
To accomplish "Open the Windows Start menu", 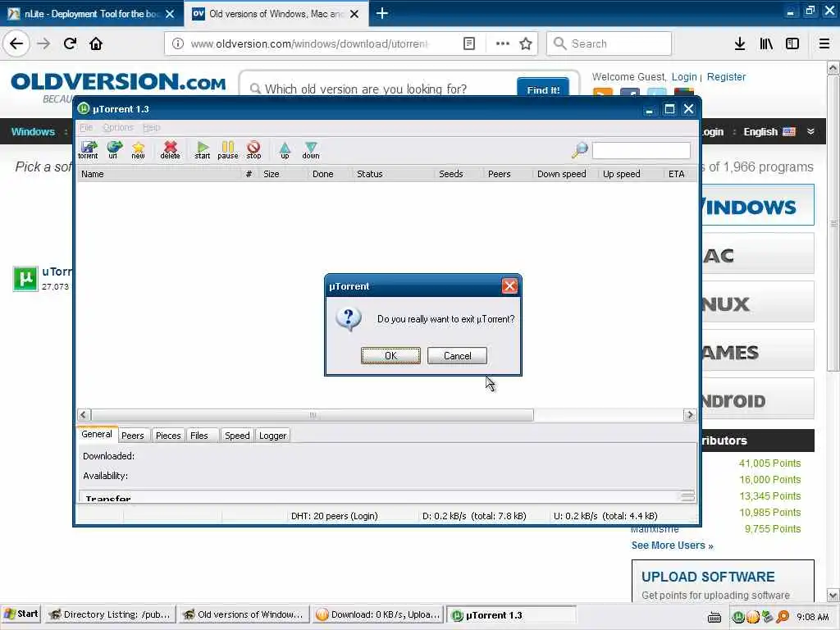I will (21, 614).
